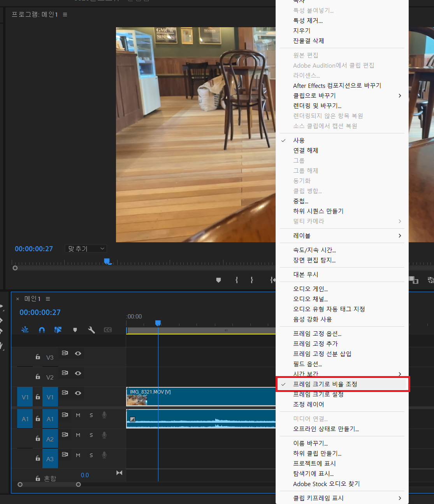Open timeline display settings with the wrench icon
Viewport: 434px width, 504px height.
[91, 329]
